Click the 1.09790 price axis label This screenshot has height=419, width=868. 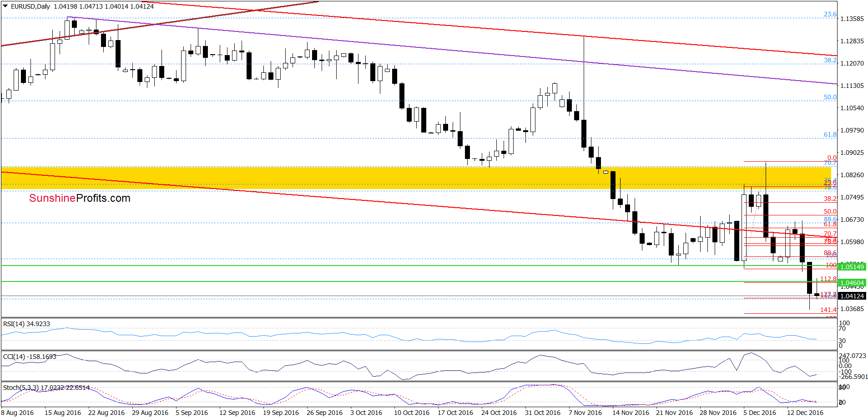pyautogui.click(x=852, y=130)
